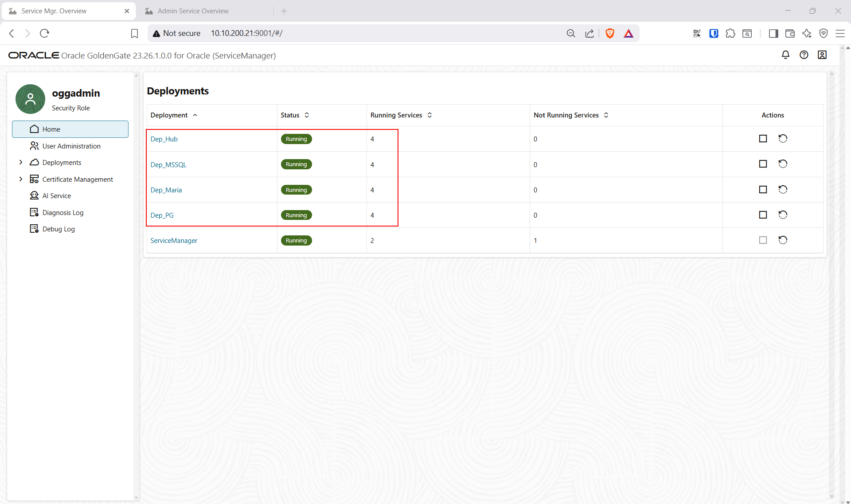The image size is (851, 504).
Task: Open the user account menu icon
Action: 822,55
